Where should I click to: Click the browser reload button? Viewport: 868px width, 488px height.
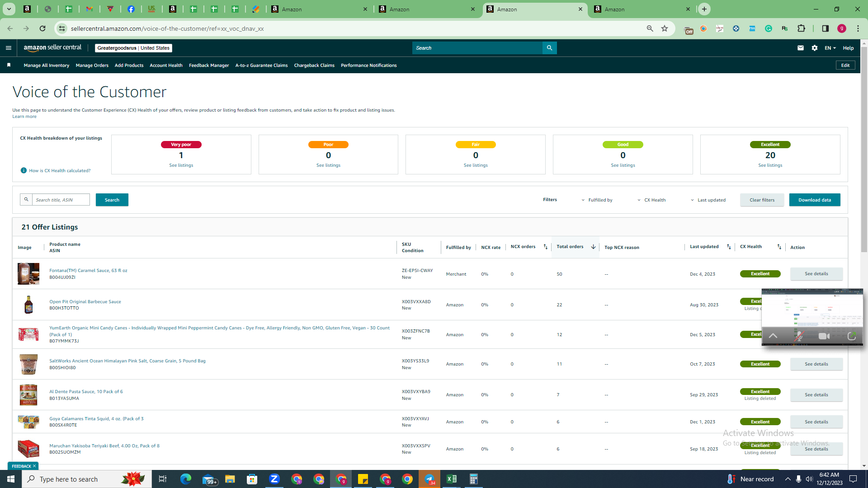click(42, 28)
